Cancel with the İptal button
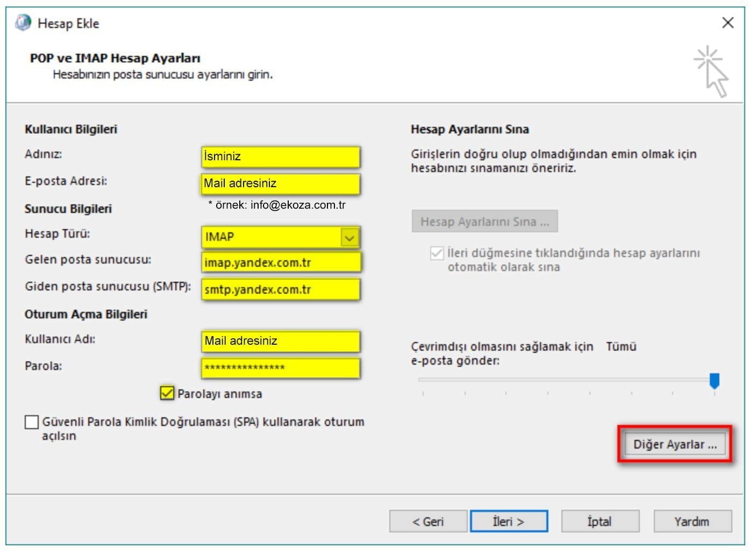The width and height of the screenshot is (756, 555). pyautogui.click(x=600, y=521)
